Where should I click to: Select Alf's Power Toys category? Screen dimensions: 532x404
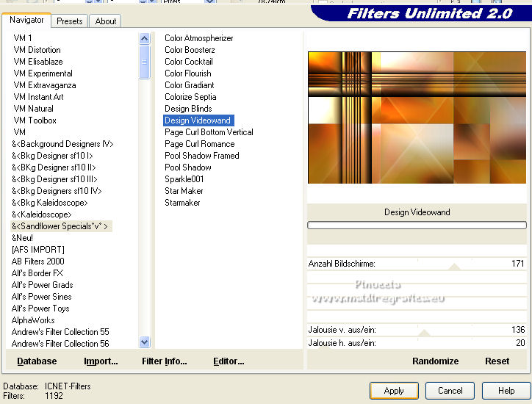click(40, 309)
